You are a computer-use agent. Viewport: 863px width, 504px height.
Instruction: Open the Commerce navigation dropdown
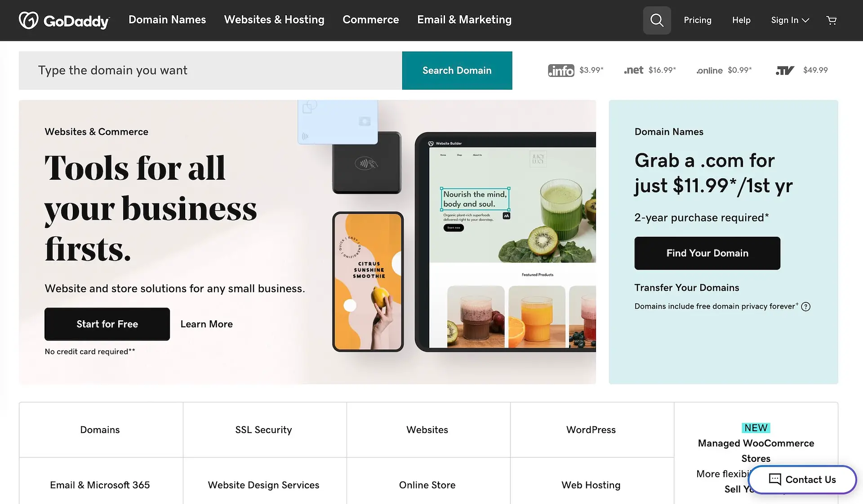[370, 20]
